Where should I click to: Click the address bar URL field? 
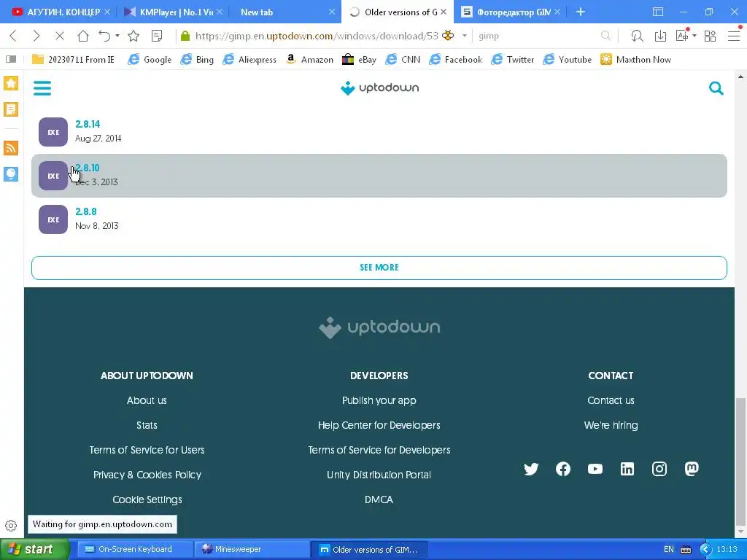pos(317,36)
